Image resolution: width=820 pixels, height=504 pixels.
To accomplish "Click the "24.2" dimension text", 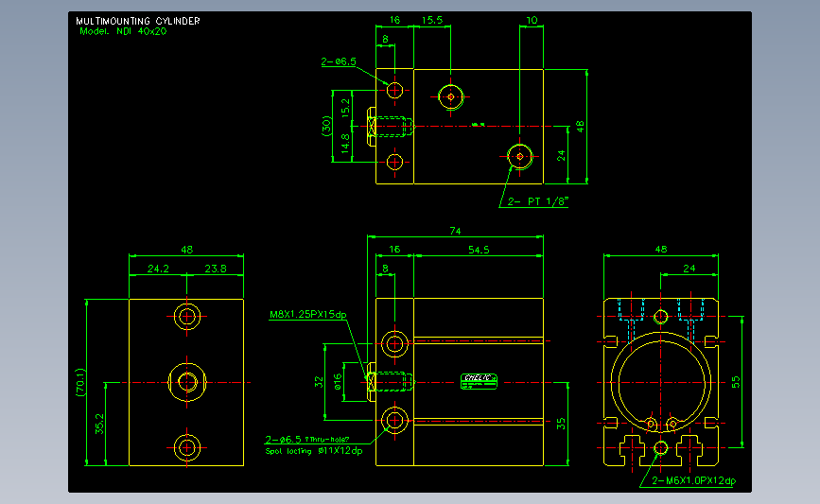I will pos(158,269).
